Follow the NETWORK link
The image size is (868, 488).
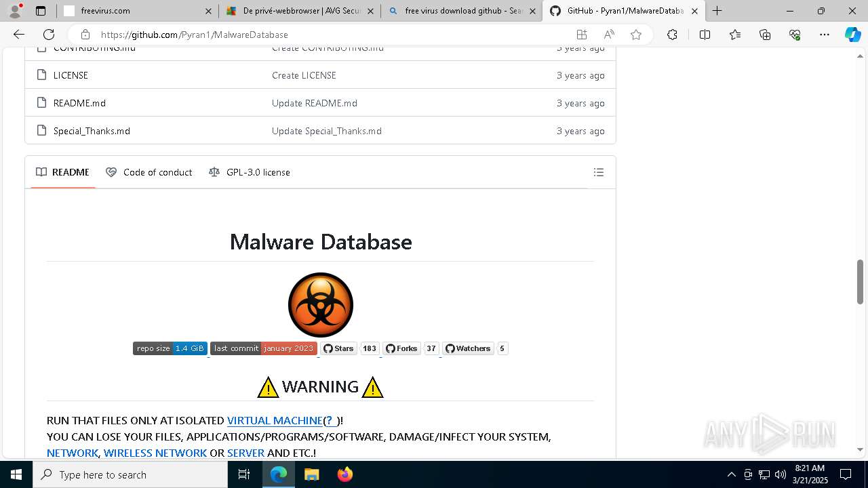[73, 453]
